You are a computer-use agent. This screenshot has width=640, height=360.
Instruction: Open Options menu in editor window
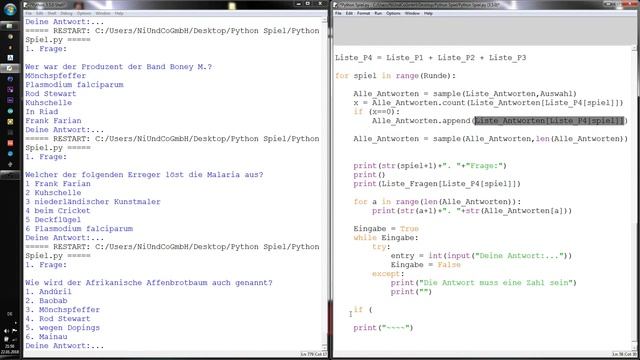[x=393, y=13]
